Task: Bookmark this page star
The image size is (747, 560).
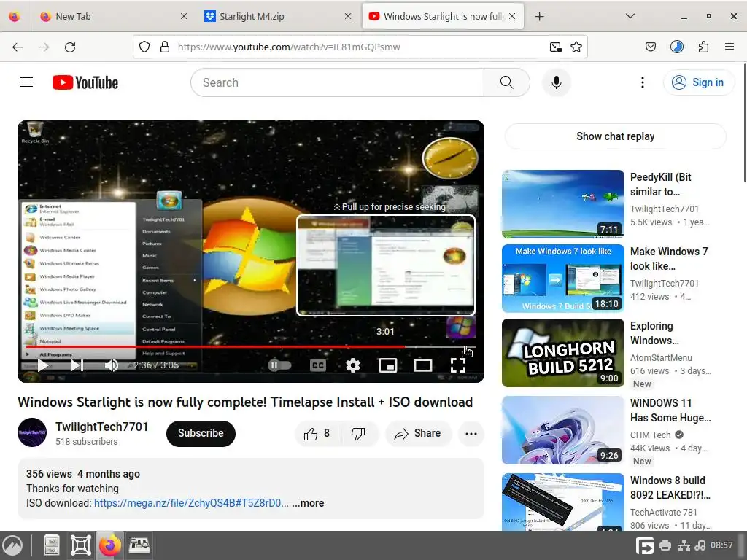Action: 576,47
